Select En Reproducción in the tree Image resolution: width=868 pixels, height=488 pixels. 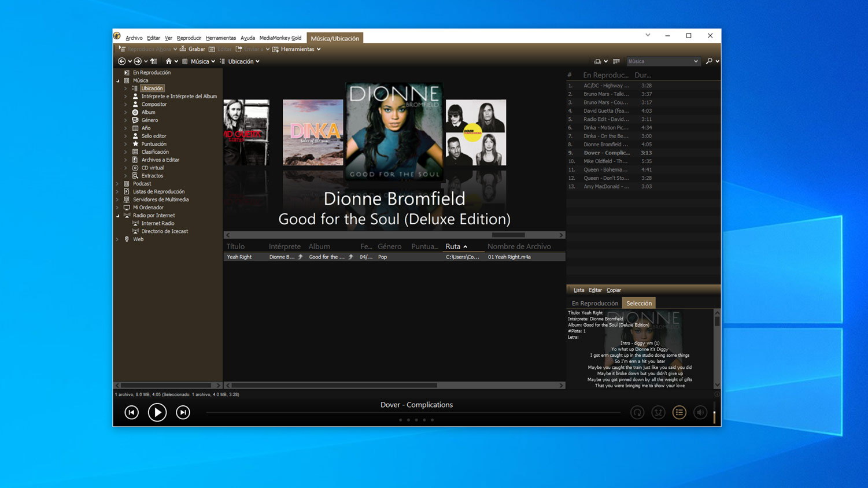[x=152, y=72]
